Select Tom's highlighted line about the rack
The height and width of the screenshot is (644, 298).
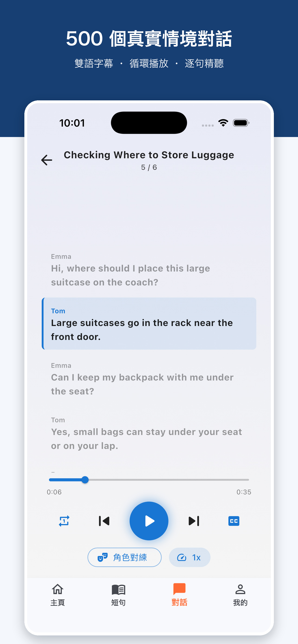click(149, 323)
